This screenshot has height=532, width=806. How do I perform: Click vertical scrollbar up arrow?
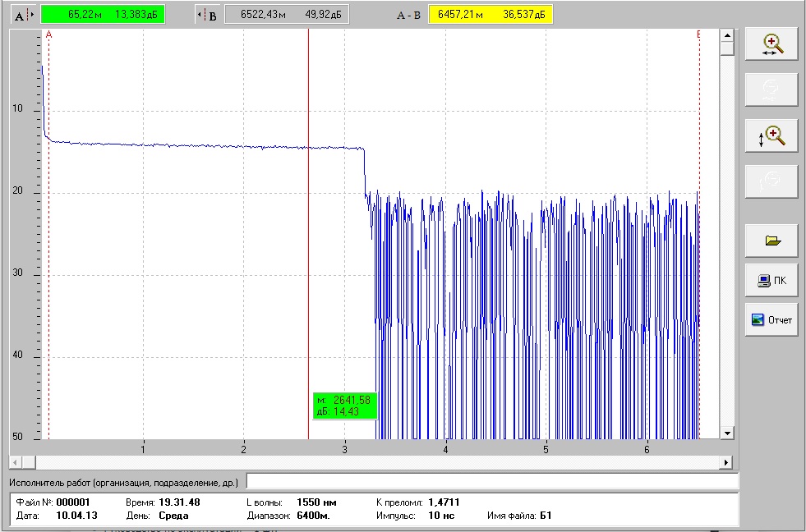pos(727,35)
